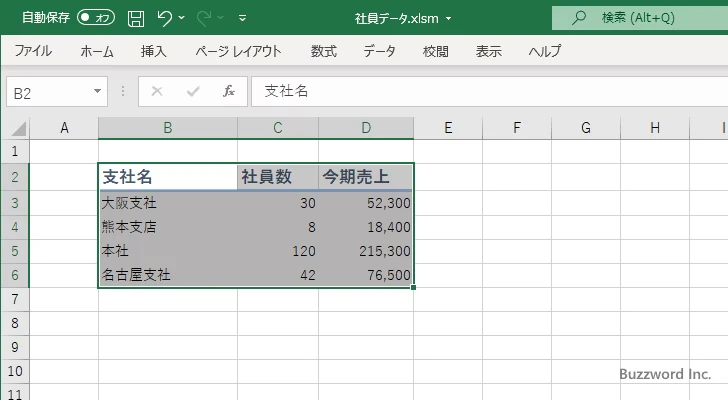Select row 9 header

tap(15, 347)
